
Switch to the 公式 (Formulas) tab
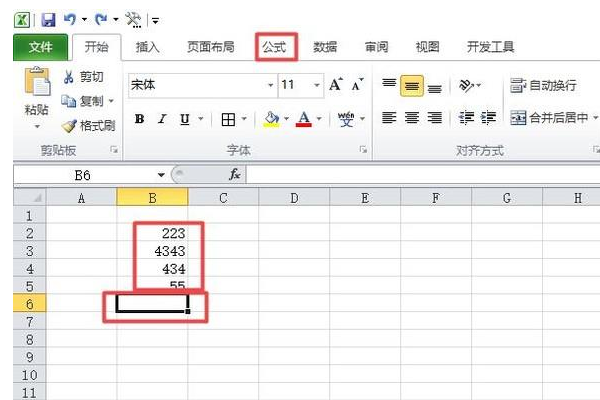coord(274,47)
